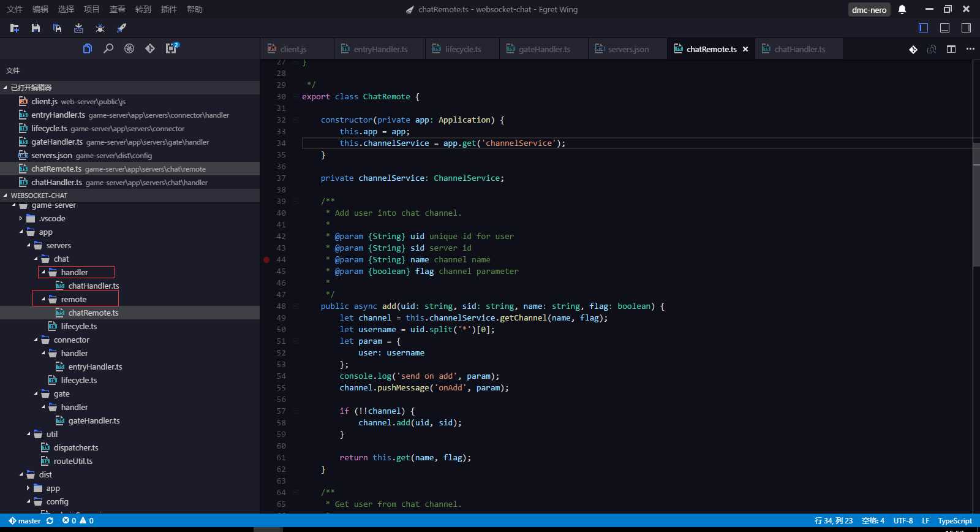The image size is (980, 532).
Task: Open chatHandler.ts in the file tree
Action: pyautogui.click(x=94, y=286)
